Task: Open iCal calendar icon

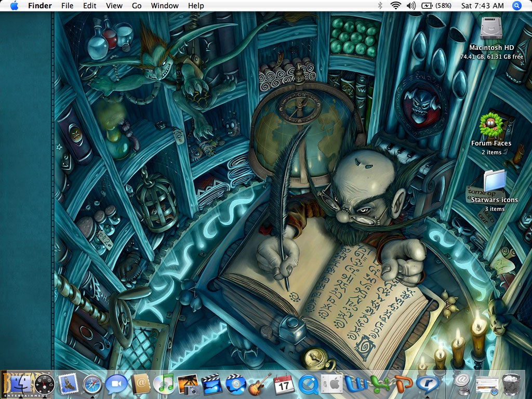Action: (x=284, y=385)
